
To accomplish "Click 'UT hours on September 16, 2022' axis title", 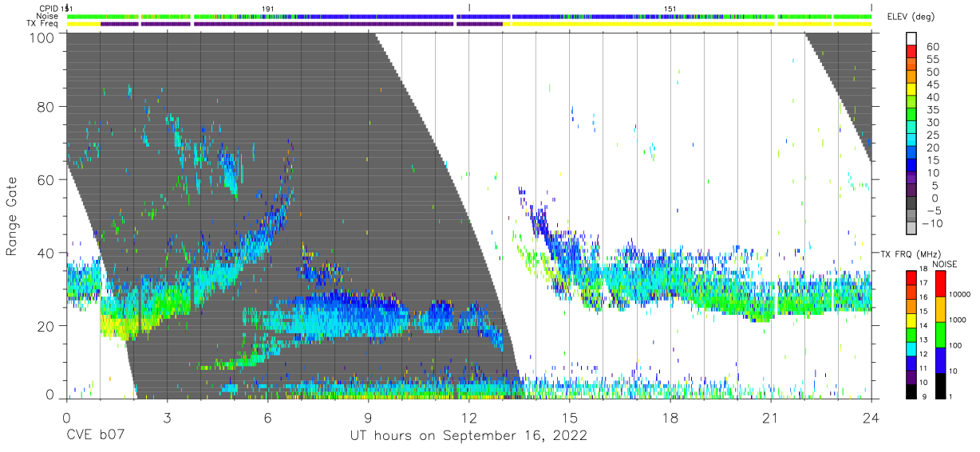I will pyautogui.click(x=468, y=436).
